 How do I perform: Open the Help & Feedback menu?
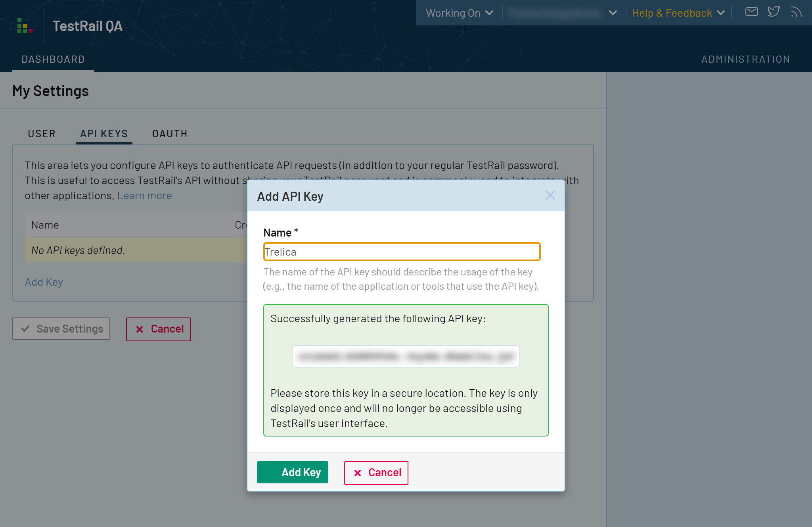point(678,13)
